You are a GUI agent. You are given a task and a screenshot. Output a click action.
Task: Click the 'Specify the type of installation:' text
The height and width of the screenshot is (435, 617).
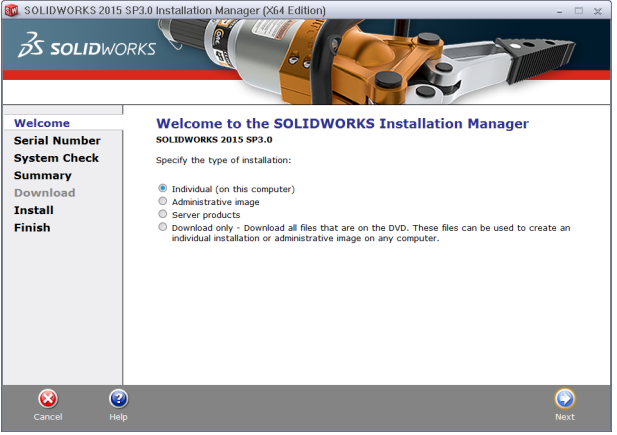[225, 161]
